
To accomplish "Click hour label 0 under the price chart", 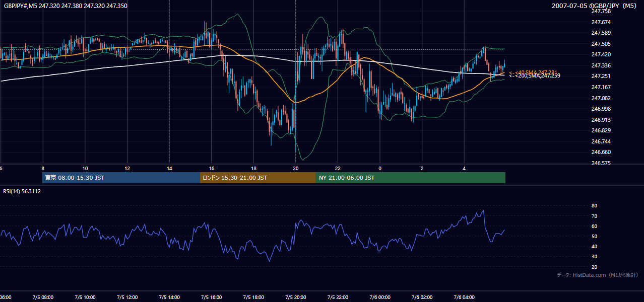I will click(380, 169).
